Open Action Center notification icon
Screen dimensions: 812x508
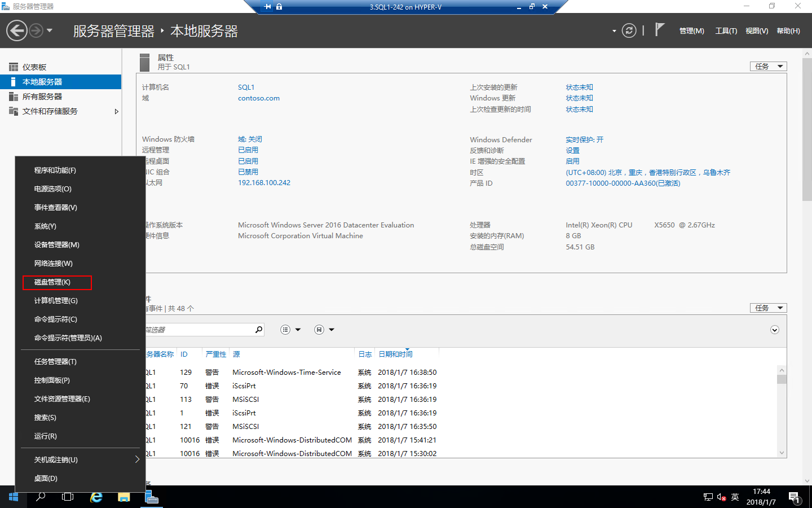click(795, 497)
